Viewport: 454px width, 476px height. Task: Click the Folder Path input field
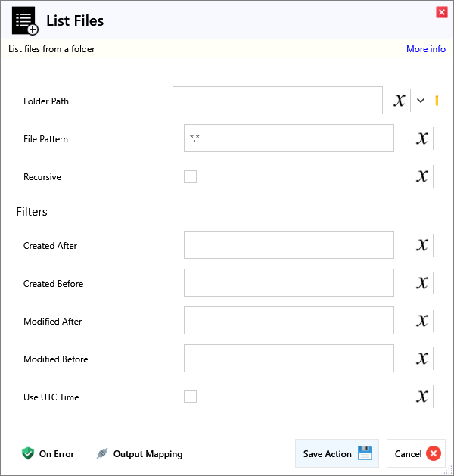click(277, 101)
